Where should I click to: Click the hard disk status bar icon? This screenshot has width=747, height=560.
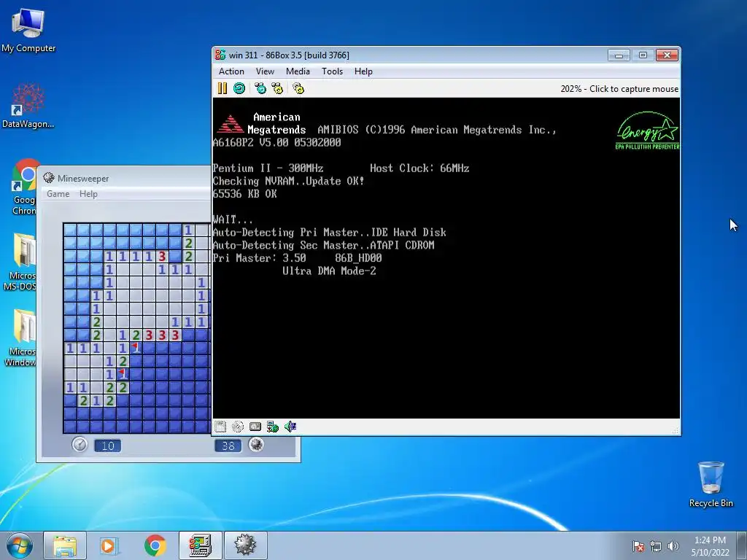[x=255, y=427]
